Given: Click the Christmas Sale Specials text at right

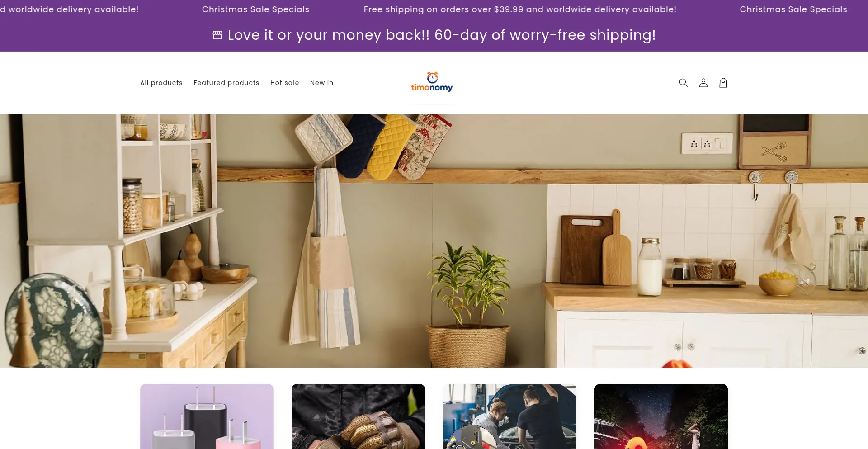Looking at the screenshot, I should 793,9.
